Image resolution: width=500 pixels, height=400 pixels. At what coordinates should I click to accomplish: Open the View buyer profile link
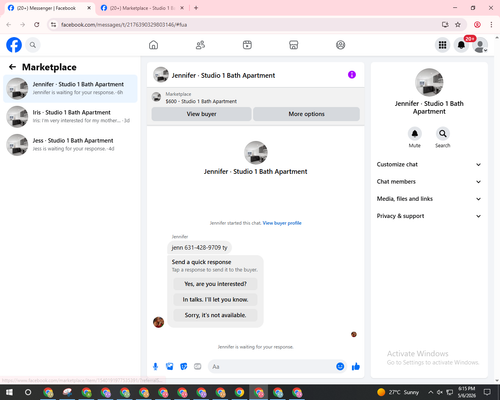(282, 223)
